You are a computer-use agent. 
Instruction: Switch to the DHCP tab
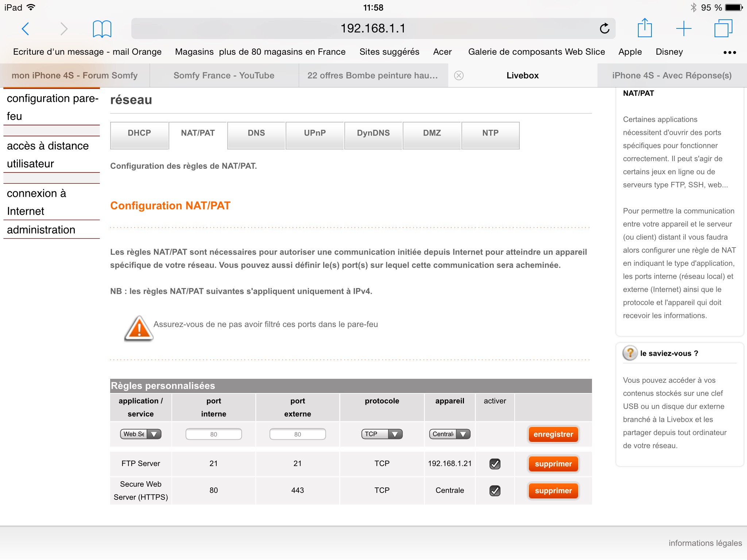[139, 133]
